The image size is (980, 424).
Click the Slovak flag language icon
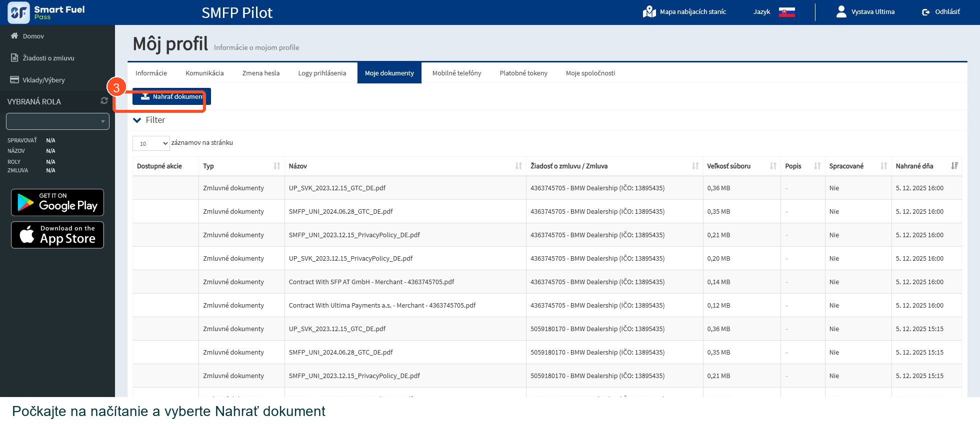786,12
